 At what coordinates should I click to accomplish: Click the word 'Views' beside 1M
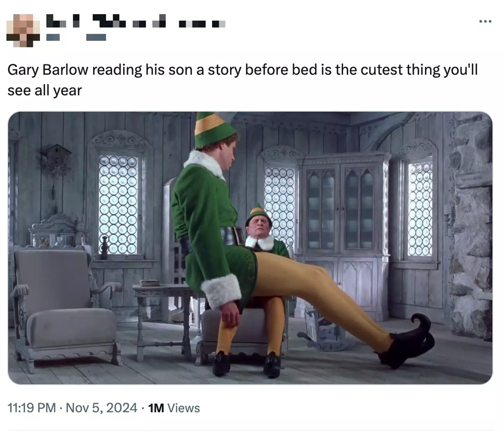184,408
